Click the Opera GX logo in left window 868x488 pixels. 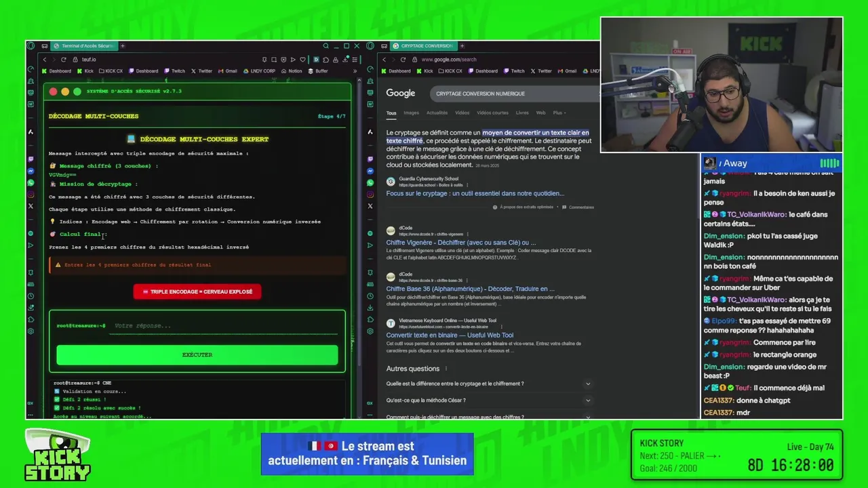tap(31, 46)
